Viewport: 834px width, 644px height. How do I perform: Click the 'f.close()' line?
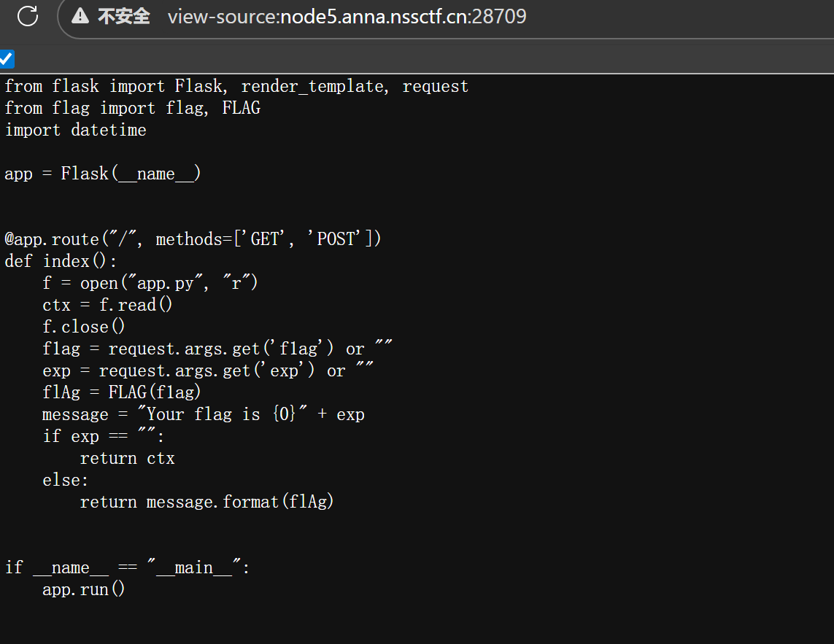[83, 327]
